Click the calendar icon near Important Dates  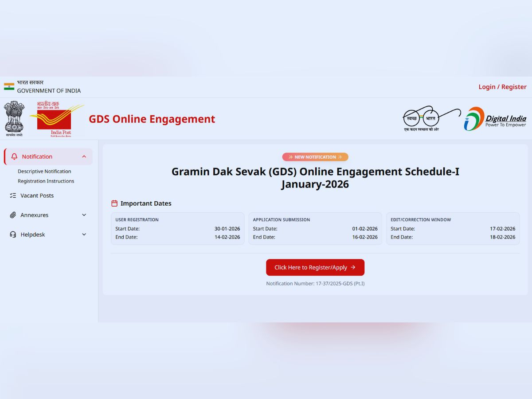114,203
